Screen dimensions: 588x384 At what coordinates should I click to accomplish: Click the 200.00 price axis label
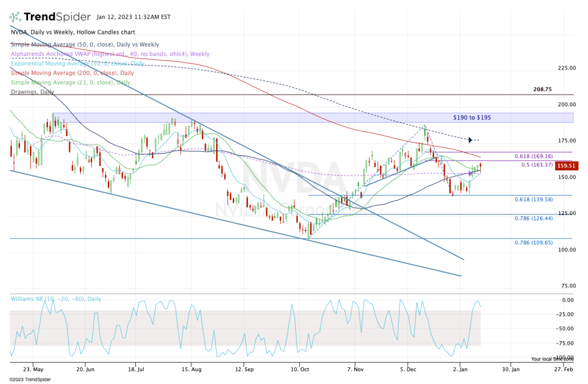(x=567, y=104)
